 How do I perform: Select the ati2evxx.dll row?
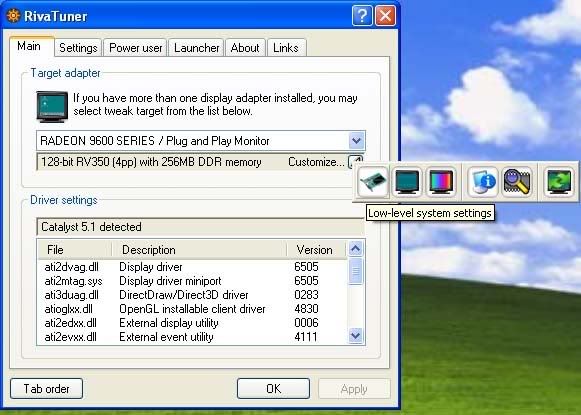192,337
